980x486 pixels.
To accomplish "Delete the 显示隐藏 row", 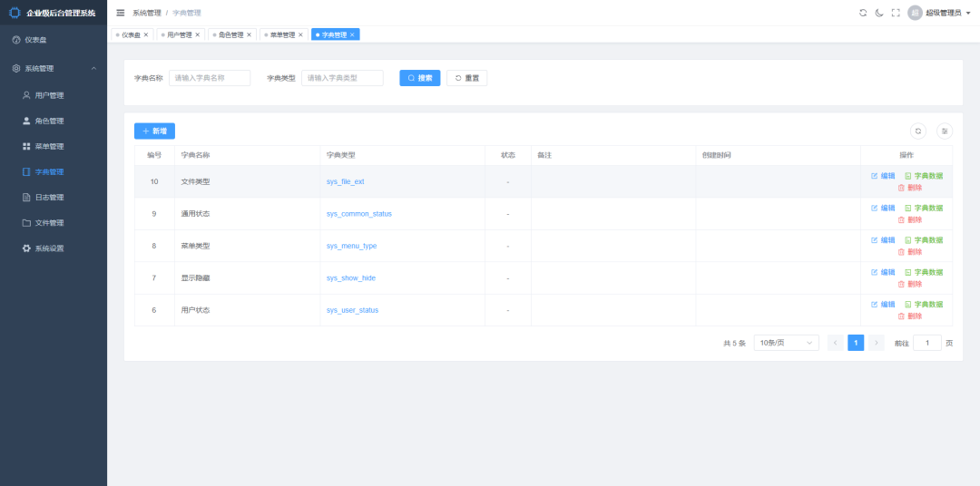I will click(x=910, y=284).
